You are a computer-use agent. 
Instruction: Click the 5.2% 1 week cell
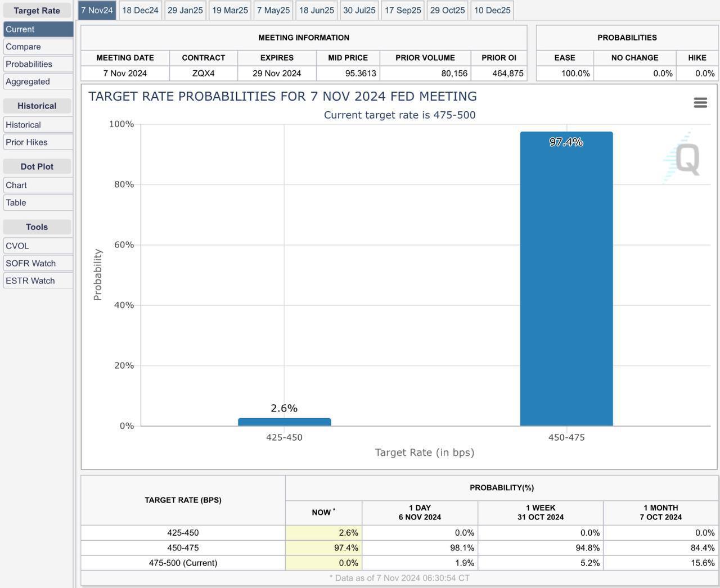[541, 563]
